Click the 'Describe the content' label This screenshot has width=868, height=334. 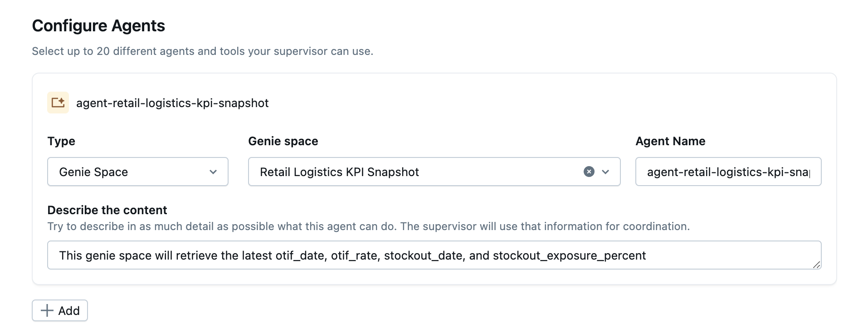(x=107, y=210)
